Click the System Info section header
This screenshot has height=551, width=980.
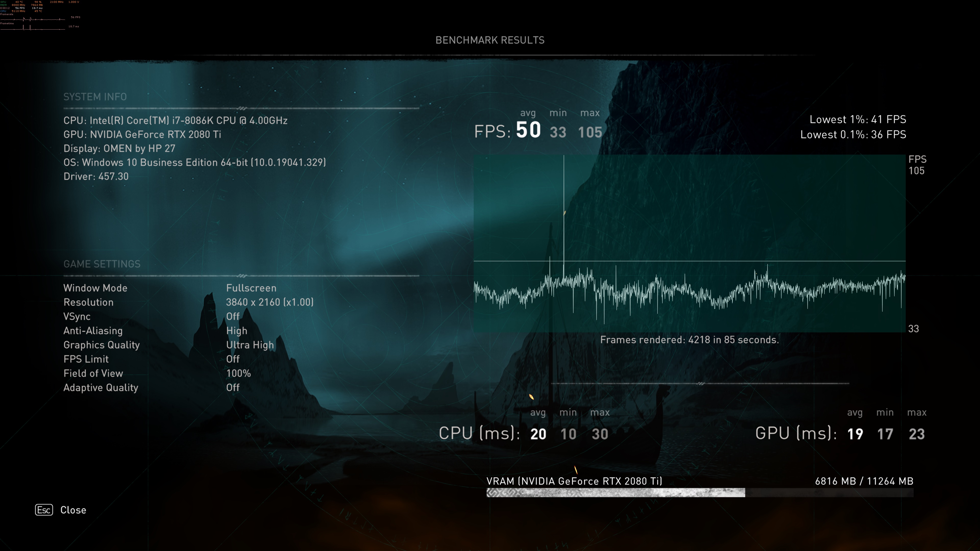pos(95,97)
